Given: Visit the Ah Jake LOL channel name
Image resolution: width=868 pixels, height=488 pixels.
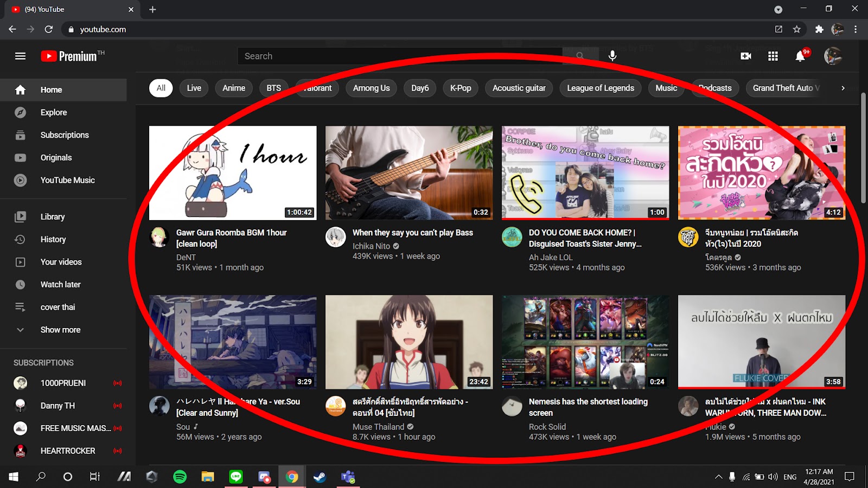Looking at the screenshot, I should coord(551,258).
